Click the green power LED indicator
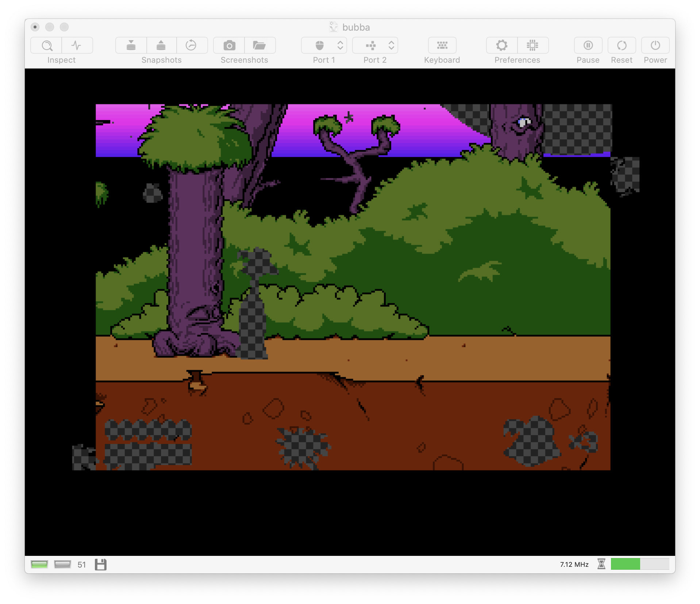The height and width of the screenshot is (604, 700). click(39, 565)
